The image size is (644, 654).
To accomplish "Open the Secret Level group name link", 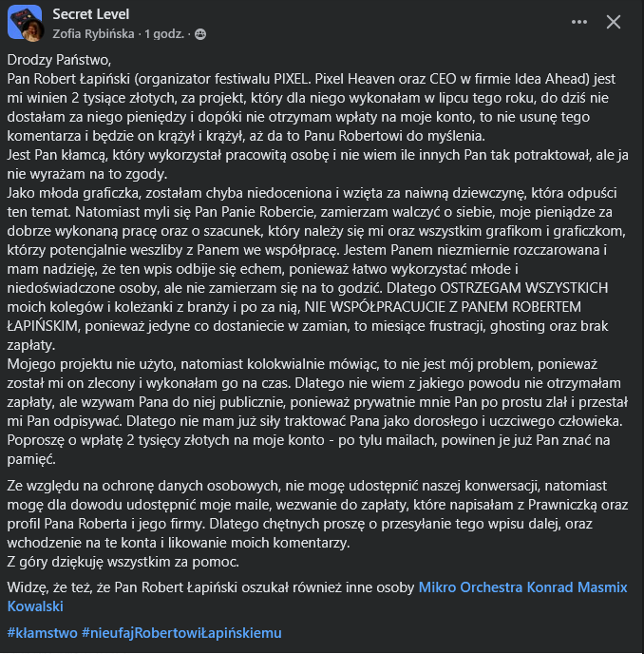I will point(91,14).
